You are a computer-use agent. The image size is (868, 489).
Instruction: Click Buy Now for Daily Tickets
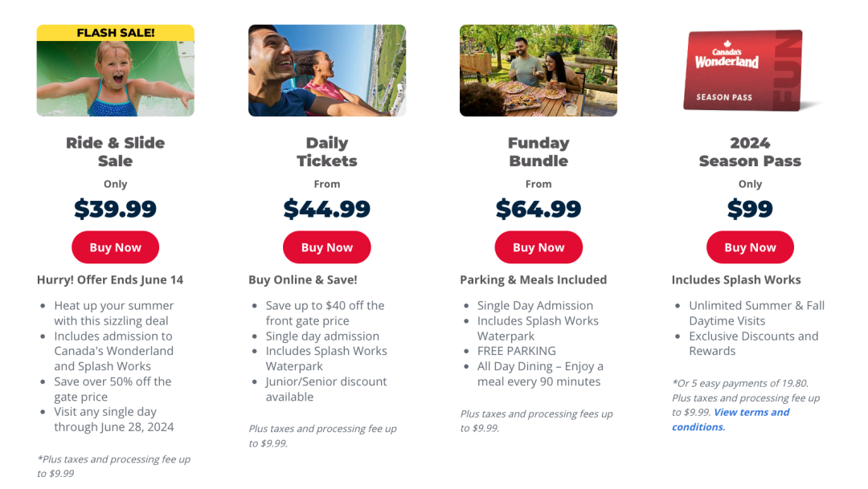[x=326, y=247]
